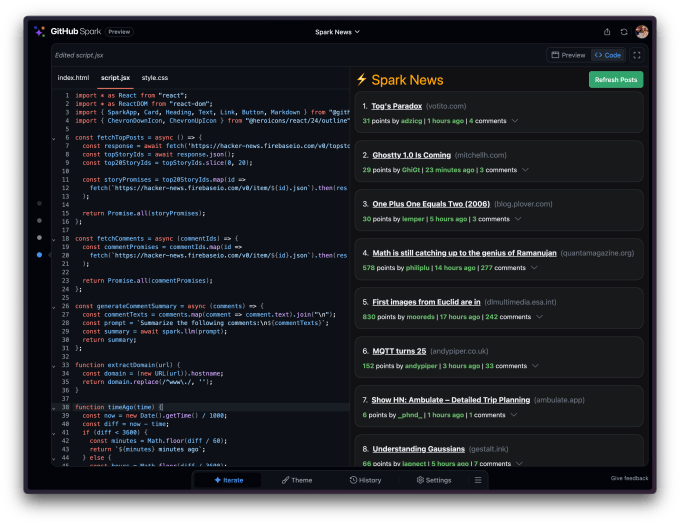Collapse generateCommentSummary fold at line 26

click(x=54, y=307)
